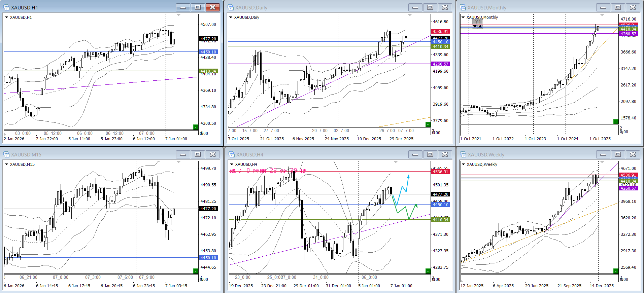Expand the triangle beside XAUUSD,Daily chart label
The image size is (644, 293).
(231, 17)
